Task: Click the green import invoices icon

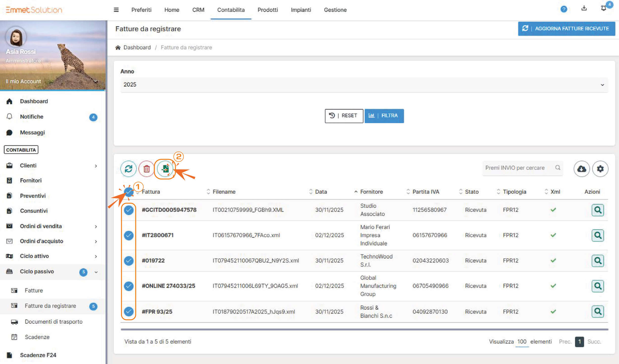Action: click(x=165, y=169)
